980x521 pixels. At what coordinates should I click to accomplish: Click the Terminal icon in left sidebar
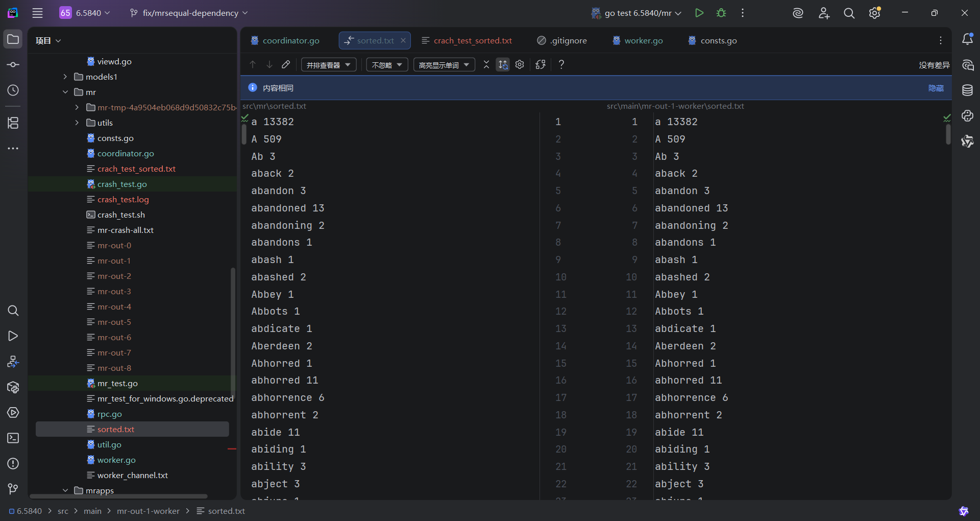[13, 438]
